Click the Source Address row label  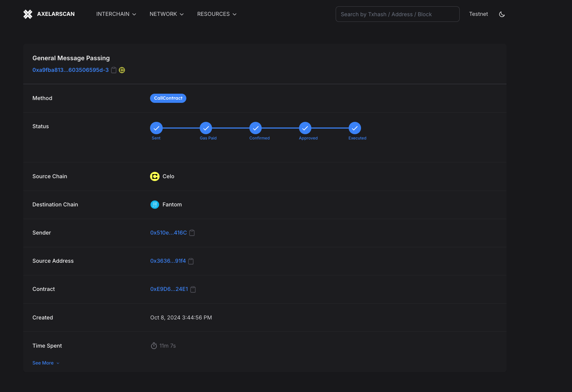[53, 261]
